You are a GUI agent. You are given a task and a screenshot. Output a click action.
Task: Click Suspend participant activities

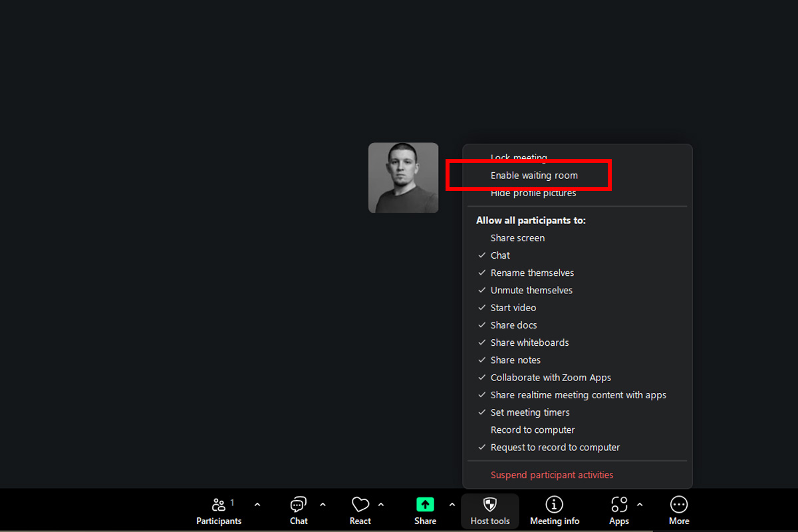pos(552,475)
